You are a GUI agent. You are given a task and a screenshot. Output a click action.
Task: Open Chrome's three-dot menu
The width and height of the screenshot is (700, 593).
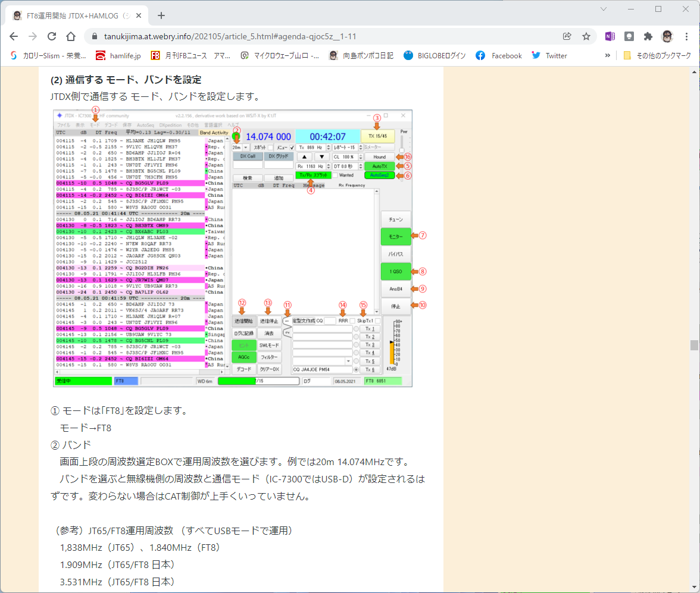click(687, 37)
